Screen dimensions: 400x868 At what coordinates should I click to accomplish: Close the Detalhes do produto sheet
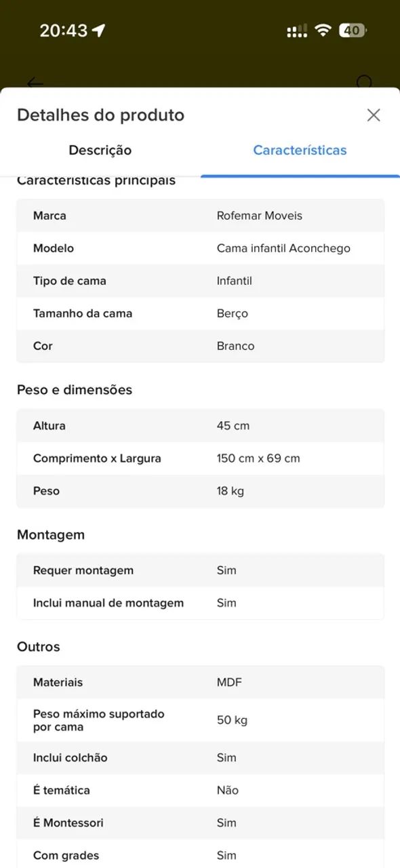coord(374,115)
